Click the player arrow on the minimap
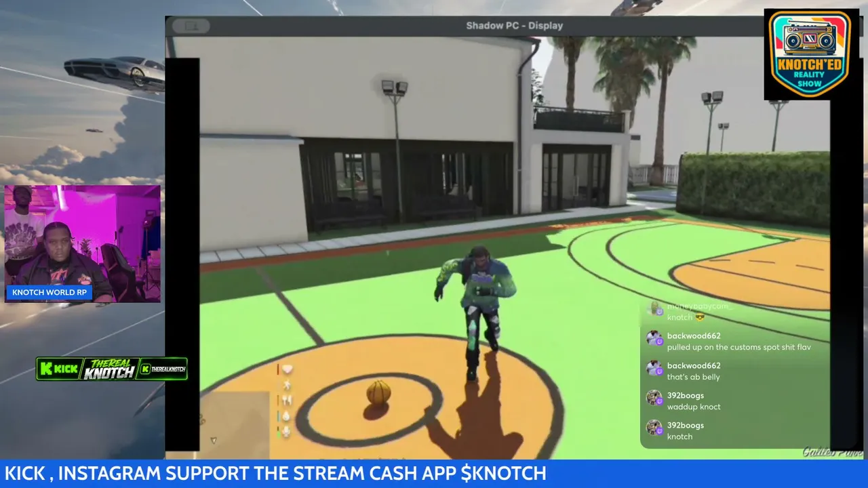The image size is (868, 488). [214, 440]
